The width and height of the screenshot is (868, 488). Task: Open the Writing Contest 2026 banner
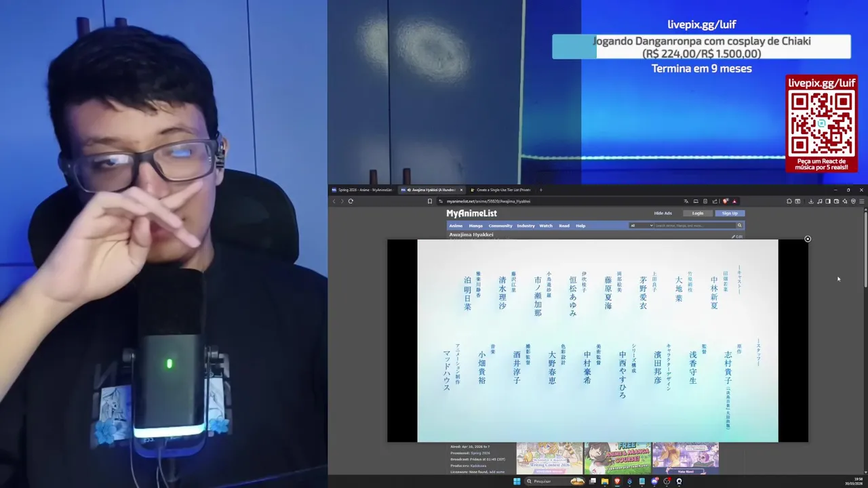coord(549,458)
